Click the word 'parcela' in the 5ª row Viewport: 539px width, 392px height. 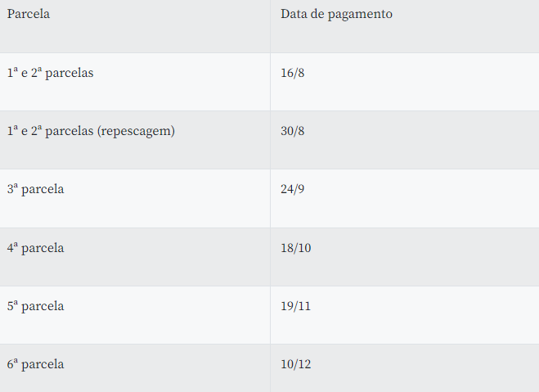43,306
